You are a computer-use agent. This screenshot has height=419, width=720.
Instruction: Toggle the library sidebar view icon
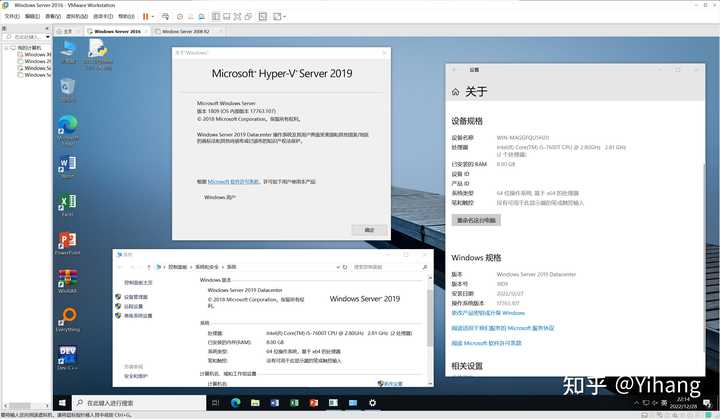coord(216,17)
